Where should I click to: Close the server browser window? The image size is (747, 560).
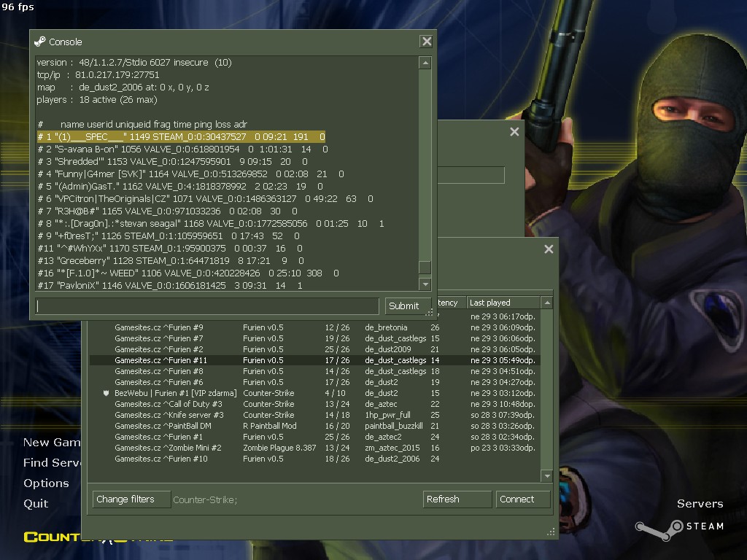pos(549,249)
